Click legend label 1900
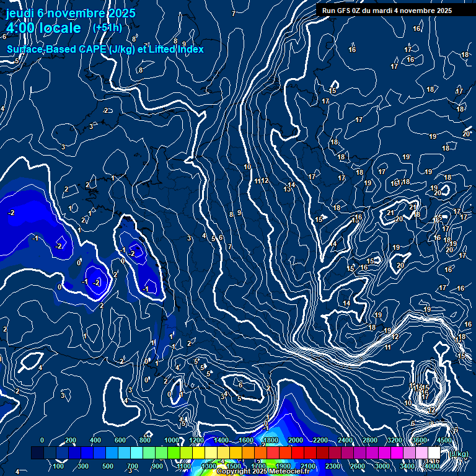 click(x=283, y=466)
